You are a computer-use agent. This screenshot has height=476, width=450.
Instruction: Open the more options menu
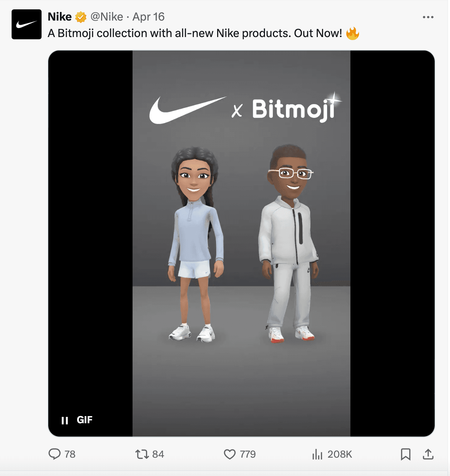coord(428,16)
